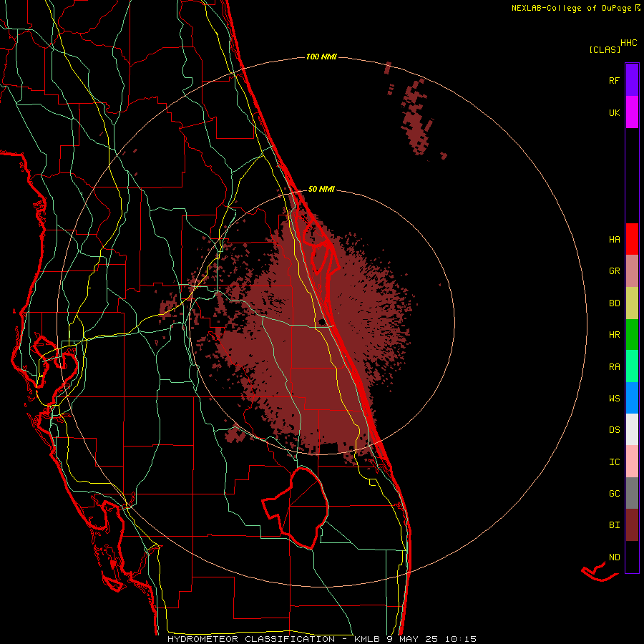This screenshot has width=644, height=644.
Task: Click the RA legend label
Action: (x=614, y=367)
